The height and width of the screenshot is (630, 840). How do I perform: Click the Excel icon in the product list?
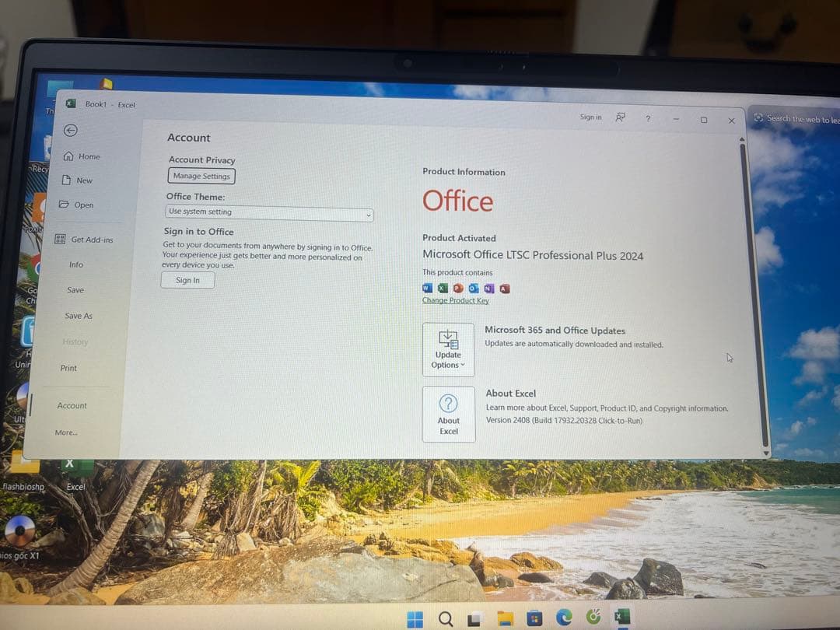pyautogui.click(x=442, y=288)
